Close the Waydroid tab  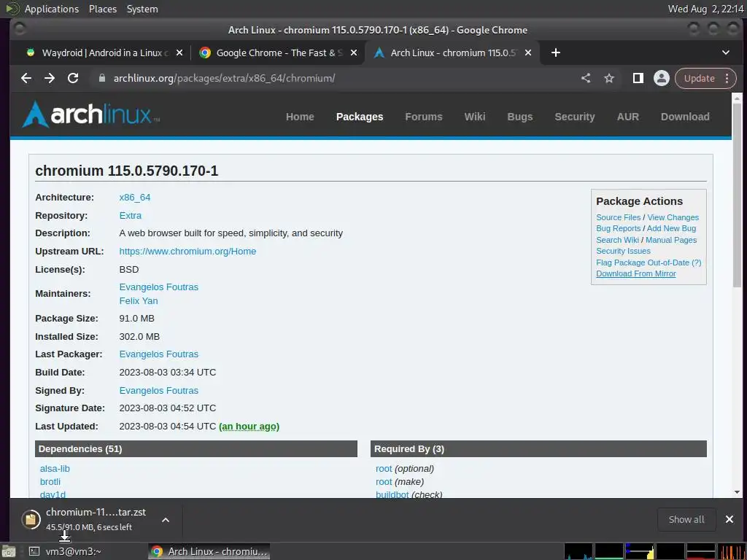pos(179,52)
